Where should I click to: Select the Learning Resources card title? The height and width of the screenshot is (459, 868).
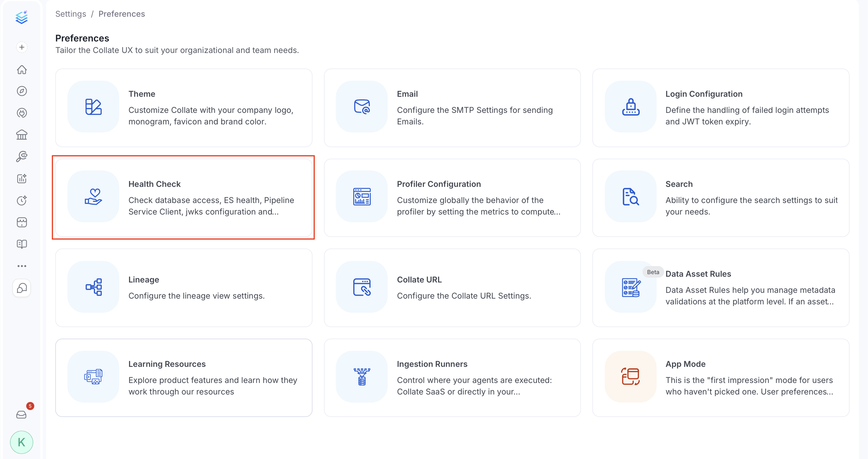pos(167,364)
